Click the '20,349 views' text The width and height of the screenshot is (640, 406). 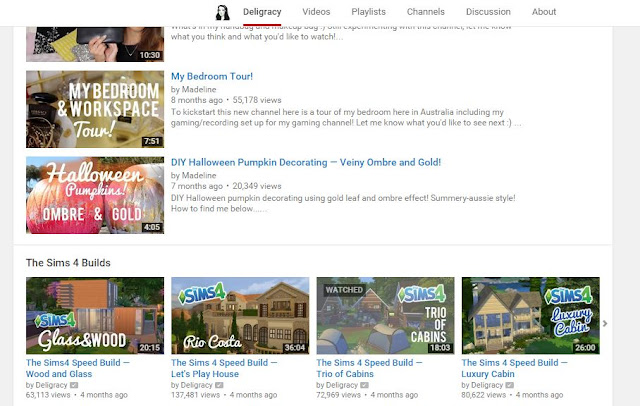(257, 186)
